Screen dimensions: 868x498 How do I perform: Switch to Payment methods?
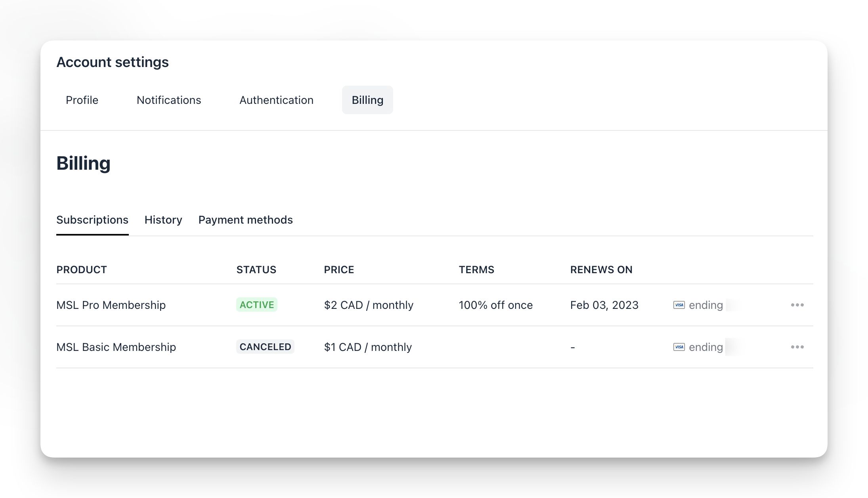(x=245, y=220)
